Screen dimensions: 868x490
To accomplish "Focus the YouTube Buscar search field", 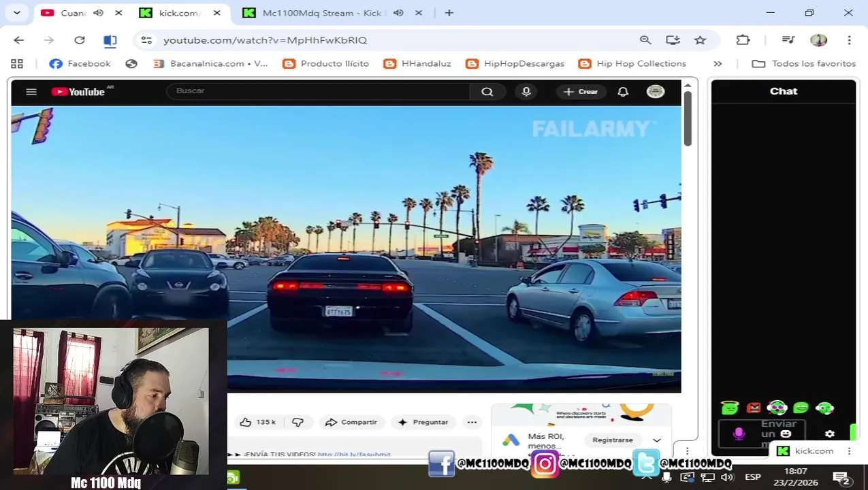I will pyautogui.click(x=319, y=91).
